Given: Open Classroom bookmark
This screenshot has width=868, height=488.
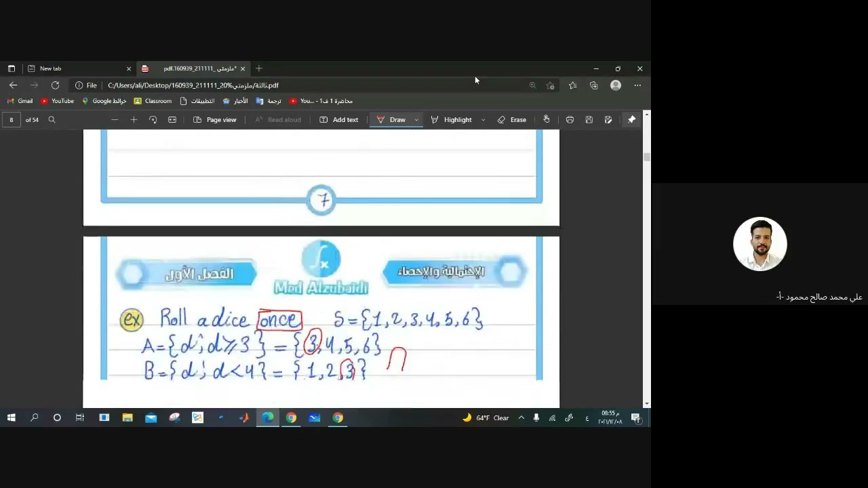Looking at the screenshot, I should click(x=153, y=101).
